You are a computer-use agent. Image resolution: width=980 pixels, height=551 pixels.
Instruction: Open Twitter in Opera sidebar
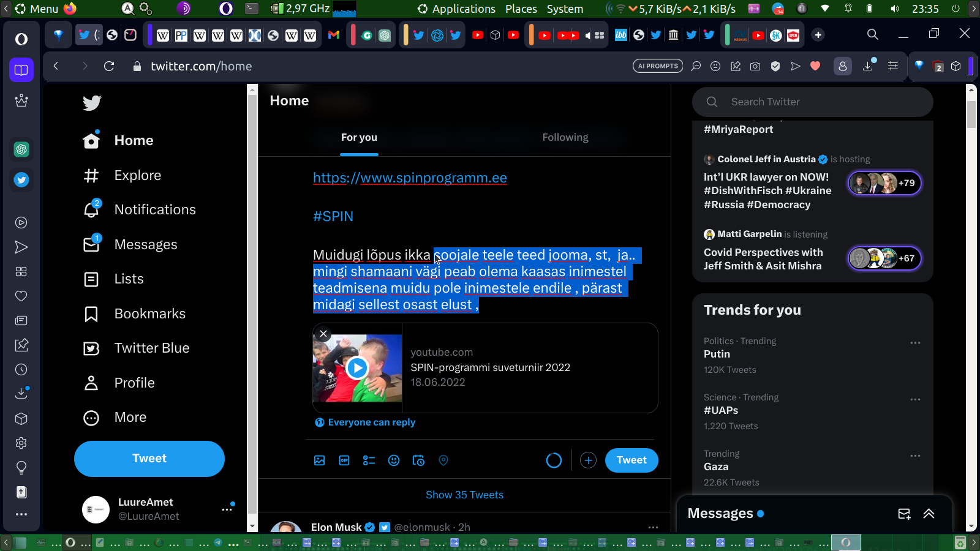click(21, 180)
